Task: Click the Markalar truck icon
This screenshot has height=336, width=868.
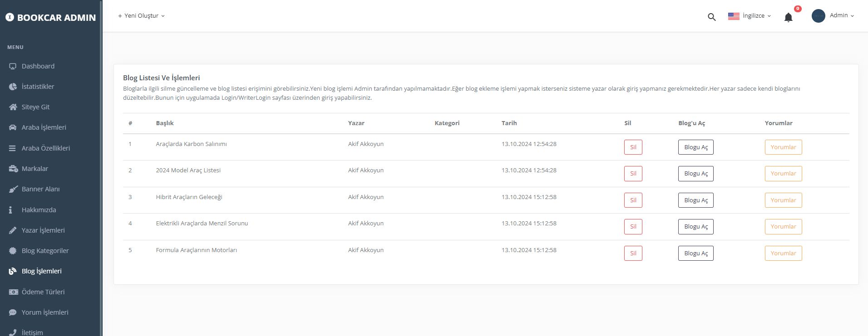Action: coord(13,169)
